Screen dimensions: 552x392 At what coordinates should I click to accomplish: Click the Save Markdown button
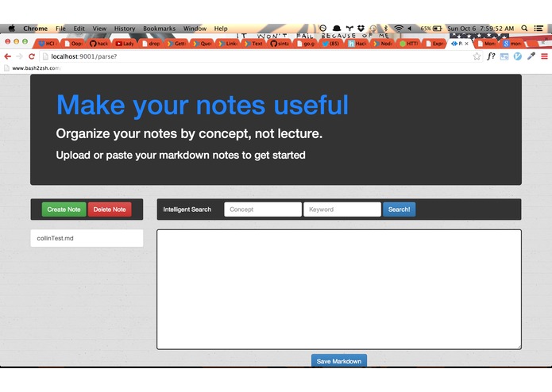pos(339,361)
